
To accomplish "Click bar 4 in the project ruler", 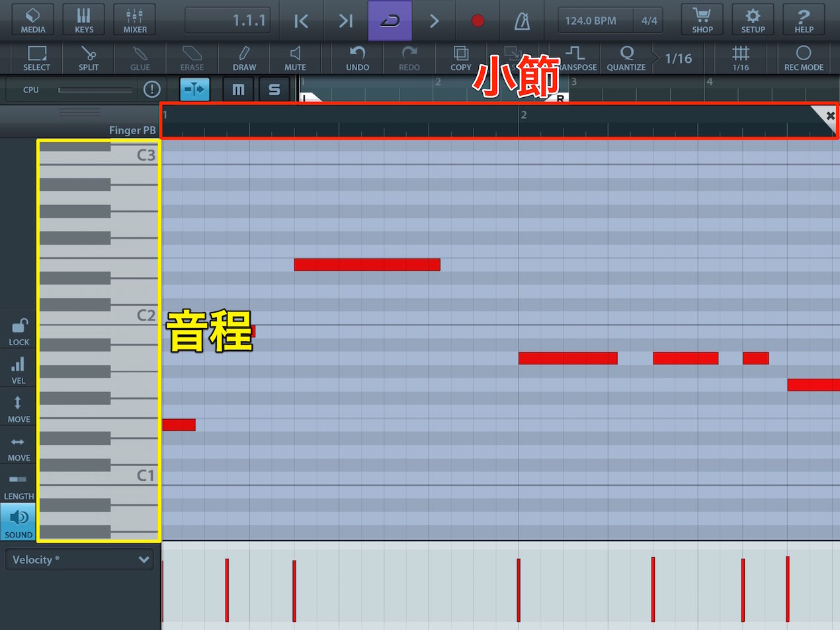I will 710,81.
